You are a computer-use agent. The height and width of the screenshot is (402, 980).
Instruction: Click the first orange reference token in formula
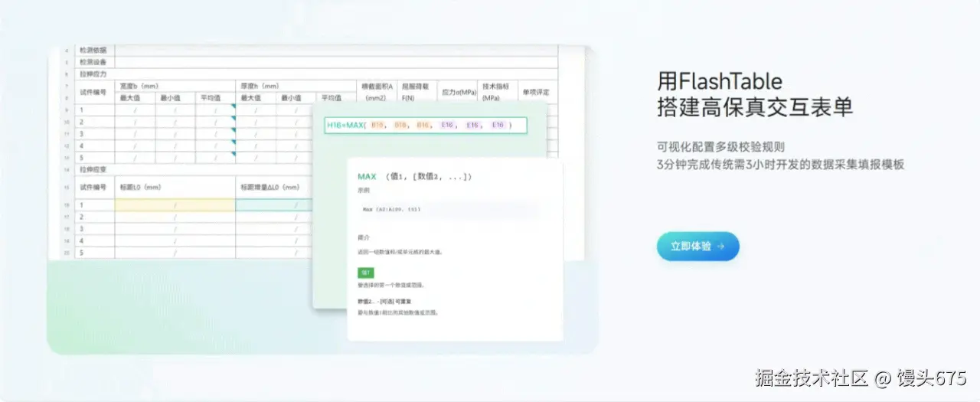(x=377, y=125)
